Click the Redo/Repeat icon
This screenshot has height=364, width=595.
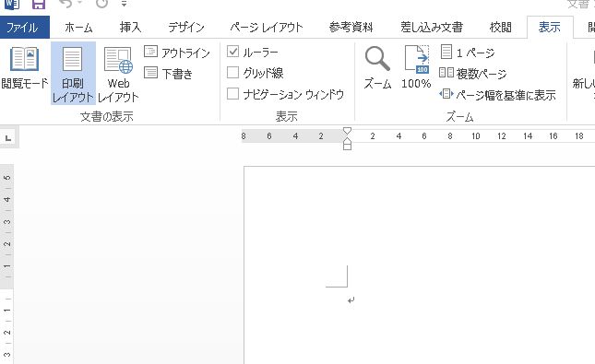[x=101, y=3]
